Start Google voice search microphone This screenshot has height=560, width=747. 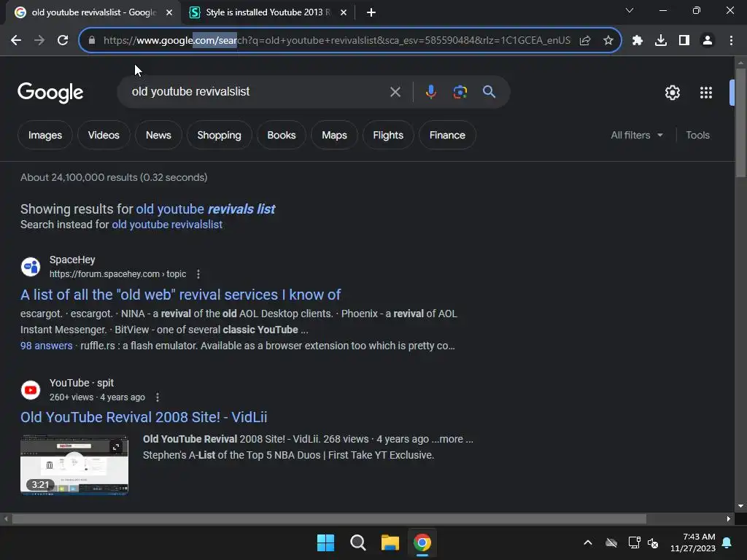(x=430, y=92)
